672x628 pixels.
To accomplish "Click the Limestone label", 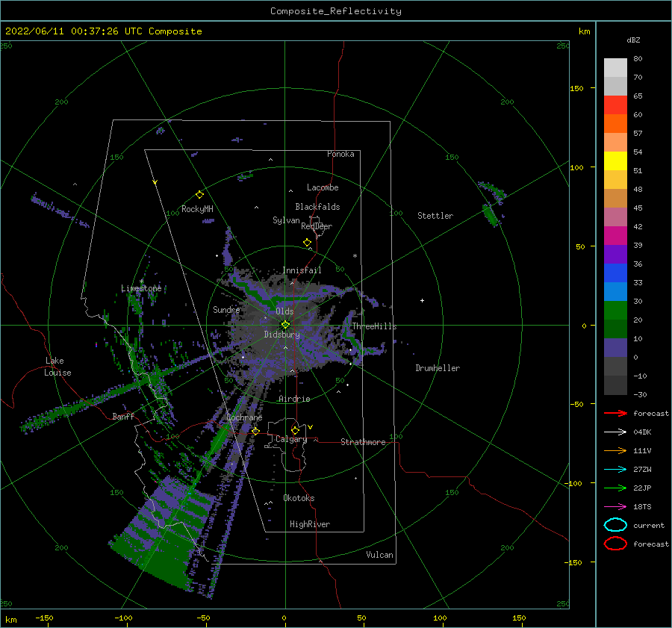I will 141,288.
